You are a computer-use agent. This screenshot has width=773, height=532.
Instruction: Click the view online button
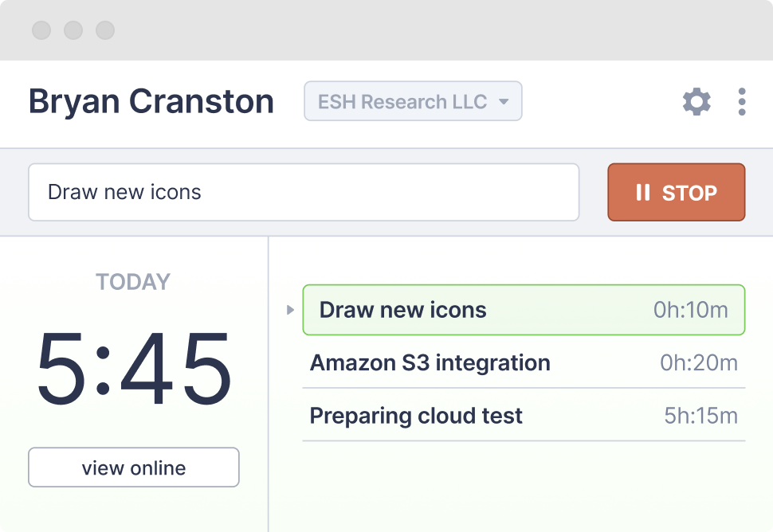coord(134,467)
